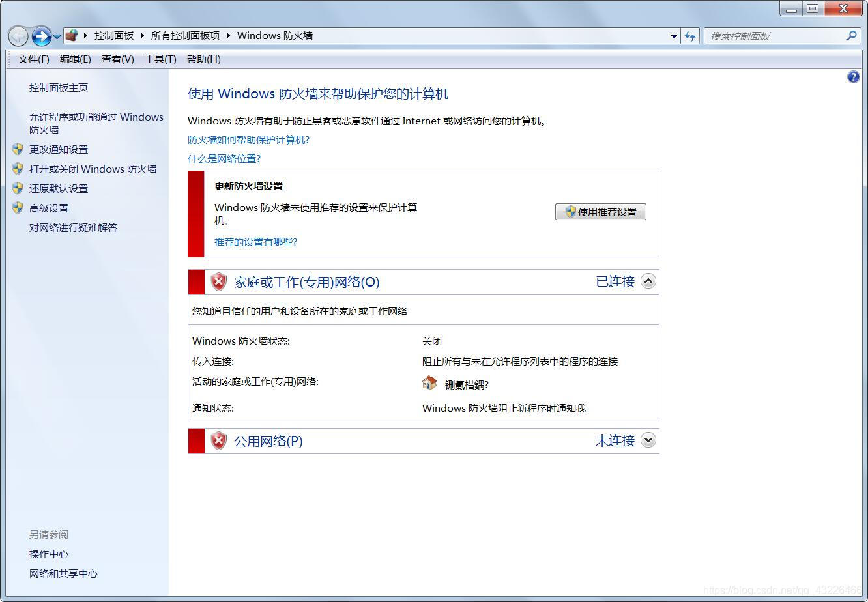Open 允许程序或功能通过 Windows 防火墙
The width and height of the screenshot is (868, 602).
tap(96, 123)
